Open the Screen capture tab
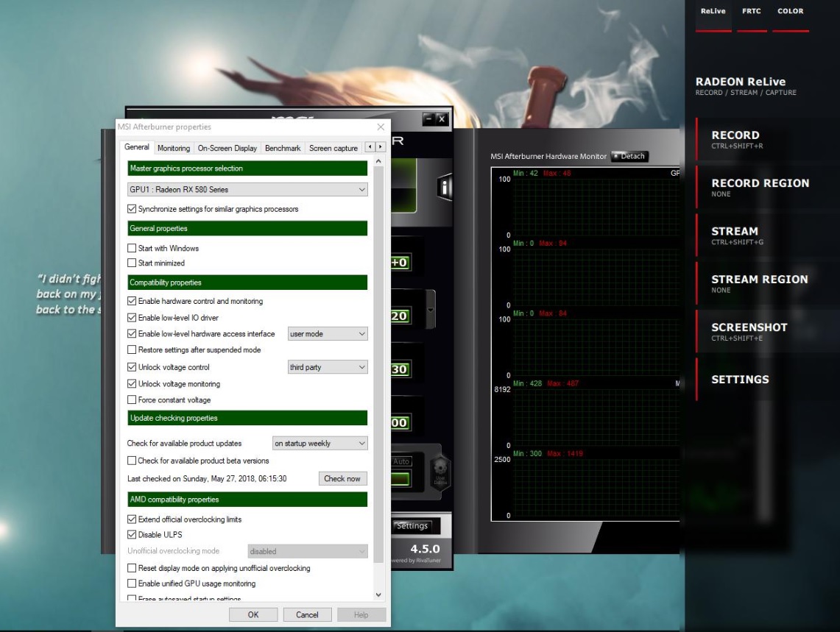The height and width of the screenshot is (632, 840). (333, 149)
